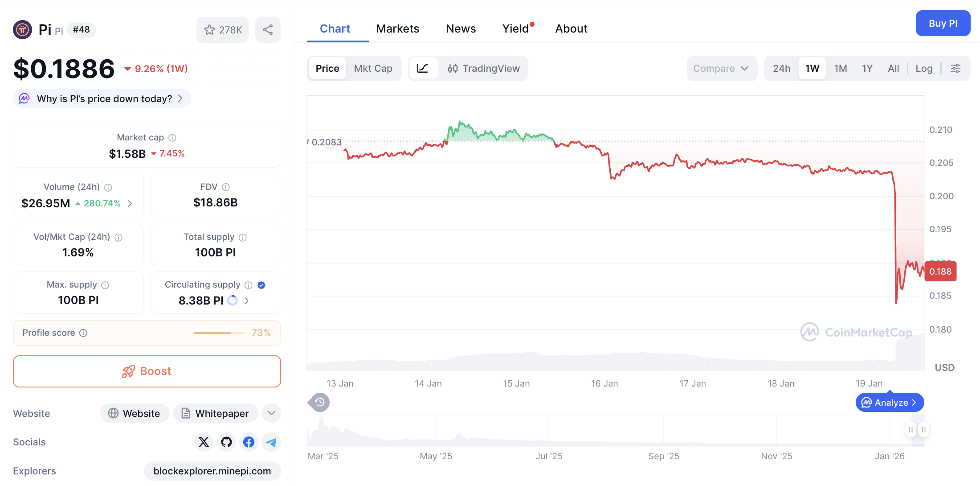Add Pi to watchlist via the star

209,30
